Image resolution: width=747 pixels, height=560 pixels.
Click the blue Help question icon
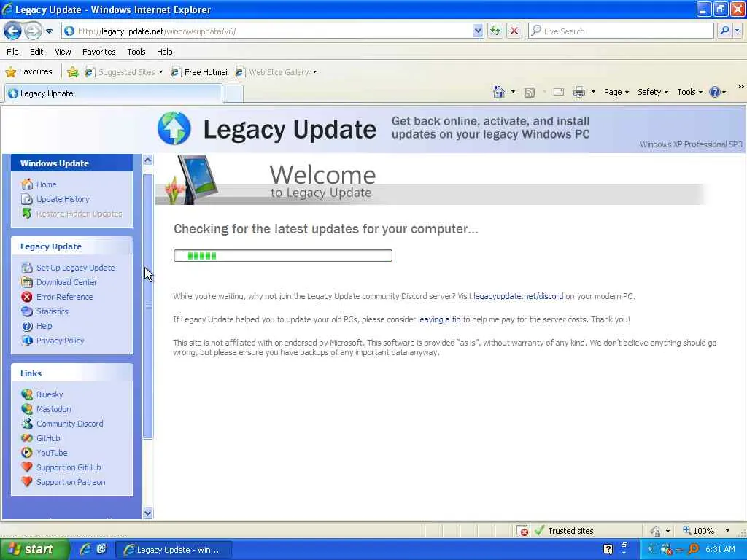[x=715, y=92]
